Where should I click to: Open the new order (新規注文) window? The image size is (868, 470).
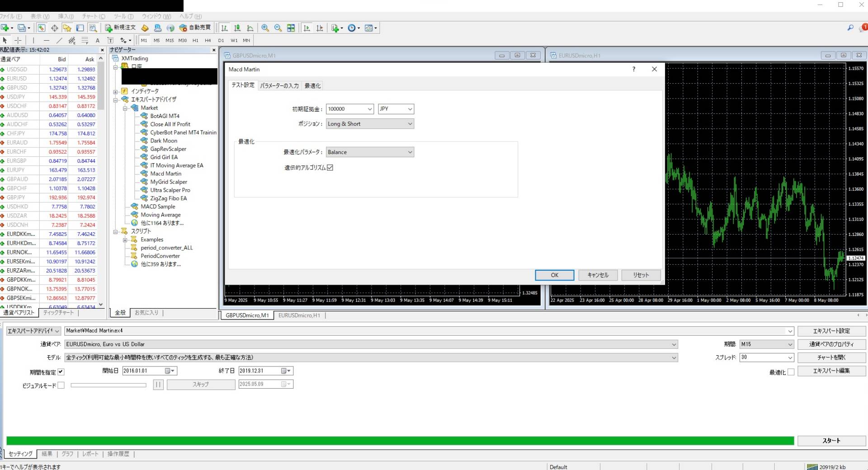coord(120,28)
